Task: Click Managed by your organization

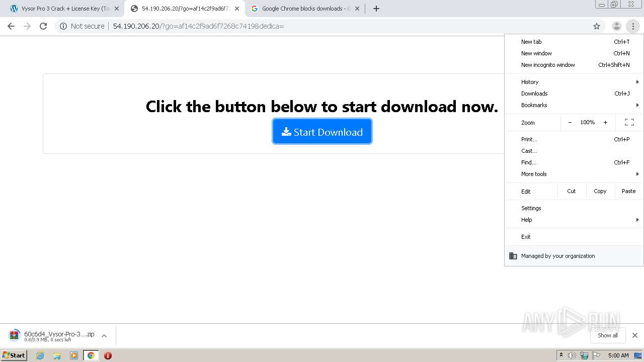Action: (574, 256)
